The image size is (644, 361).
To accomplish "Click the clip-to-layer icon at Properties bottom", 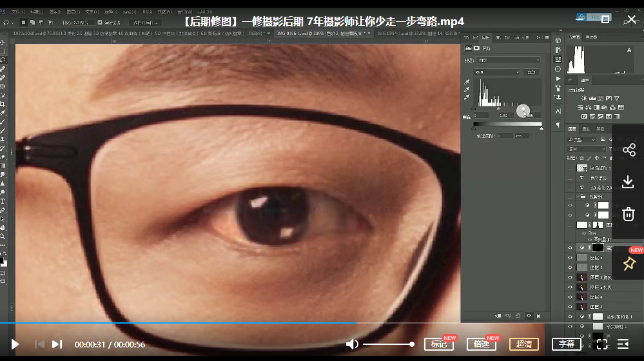I will click(x=498, y=316).
